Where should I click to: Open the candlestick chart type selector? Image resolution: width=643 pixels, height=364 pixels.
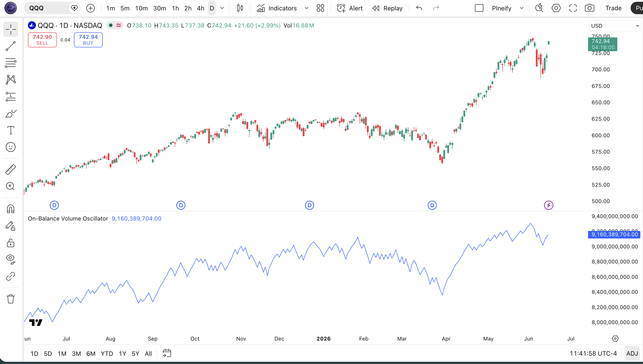click(x=240, y=8)
